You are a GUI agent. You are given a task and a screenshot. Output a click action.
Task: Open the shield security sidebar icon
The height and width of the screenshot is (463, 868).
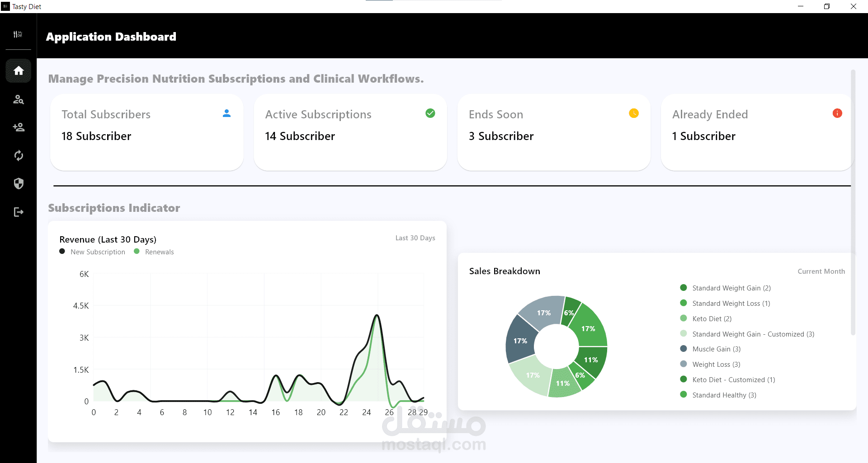(x=19, y=184)
